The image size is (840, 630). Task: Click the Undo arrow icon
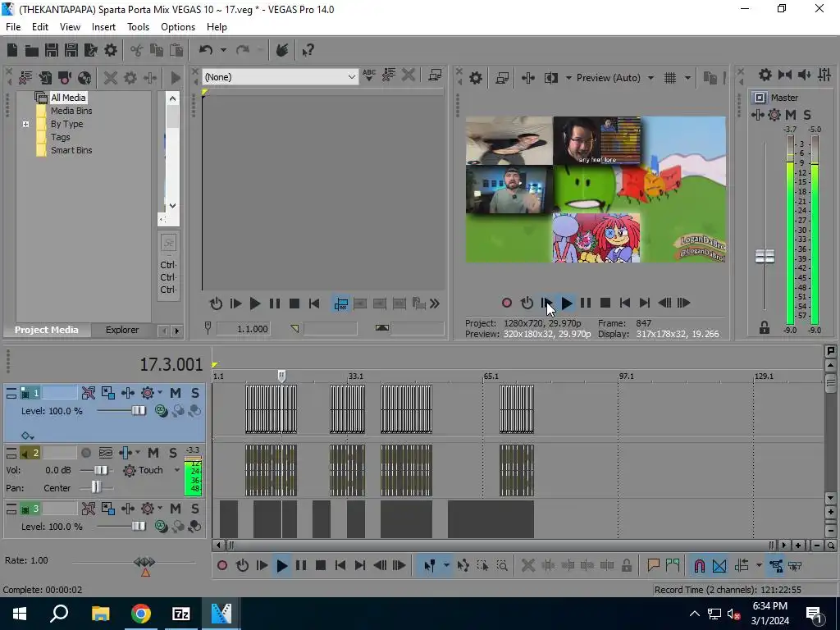(206, 50)
